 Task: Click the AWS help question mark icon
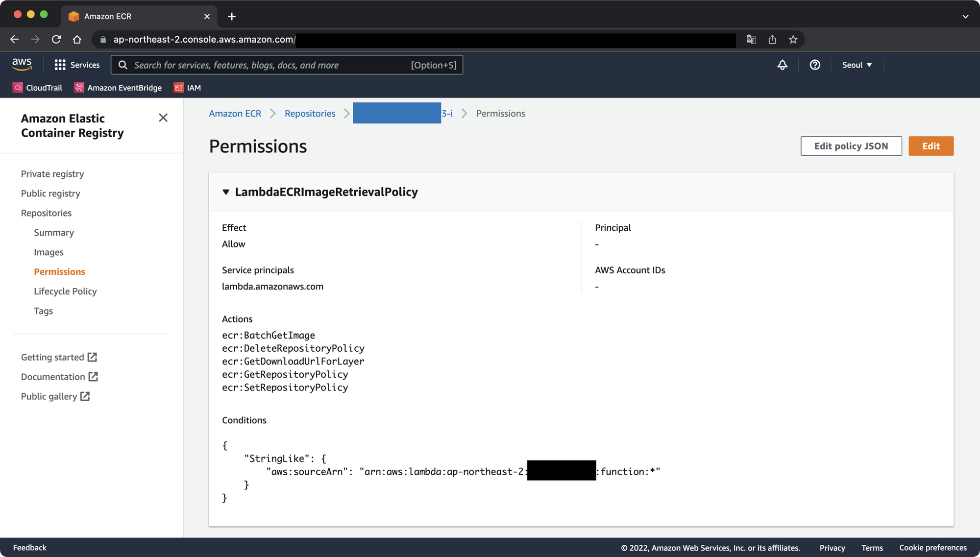coord(815,65)
